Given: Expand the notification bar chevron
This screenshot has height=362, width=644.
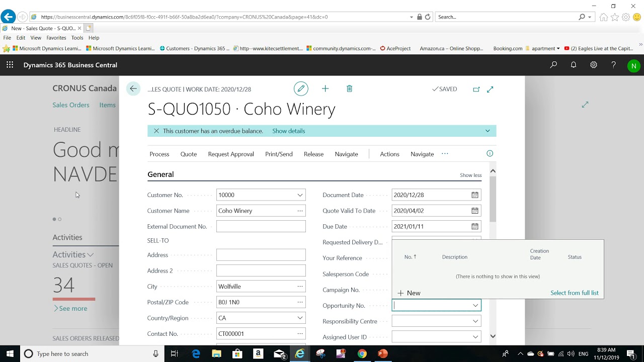Looking at the screenshot, I should pos(488,131).
